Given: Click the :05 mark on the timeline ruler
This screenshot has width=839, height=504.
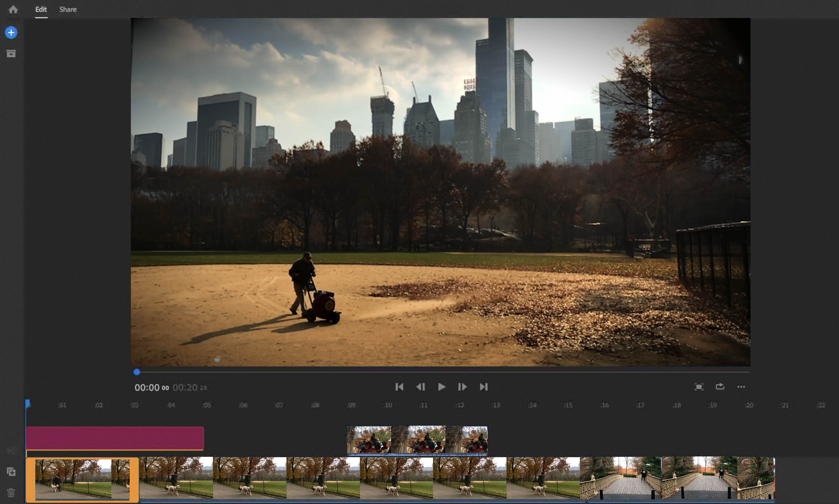Looking at the screenshot, I should click(x=207, y=405).
